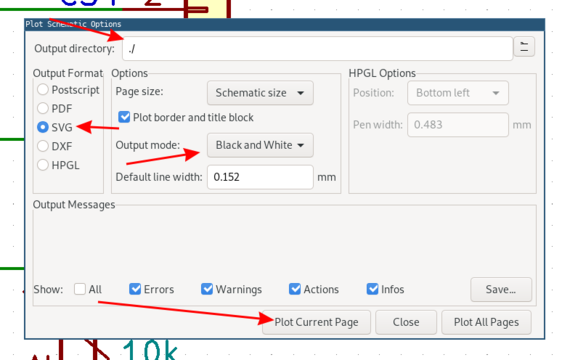
Task: Click the Plot All Pages button
Action: 486,322
